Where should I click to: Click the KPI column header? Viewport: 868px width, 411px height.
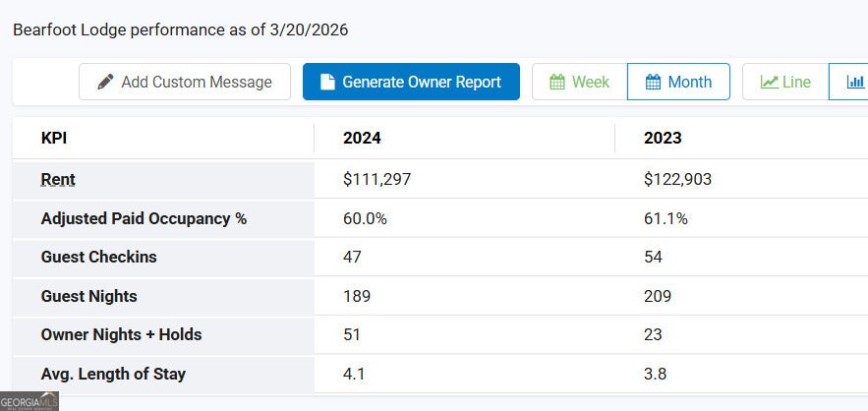(x=55, y=139)
